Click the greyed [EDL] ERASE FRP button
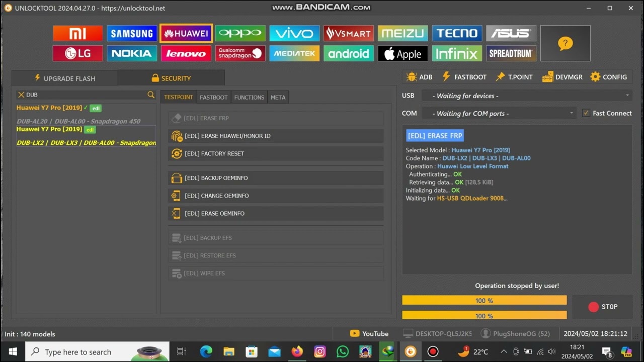644x362 pixels. point(276,118)
